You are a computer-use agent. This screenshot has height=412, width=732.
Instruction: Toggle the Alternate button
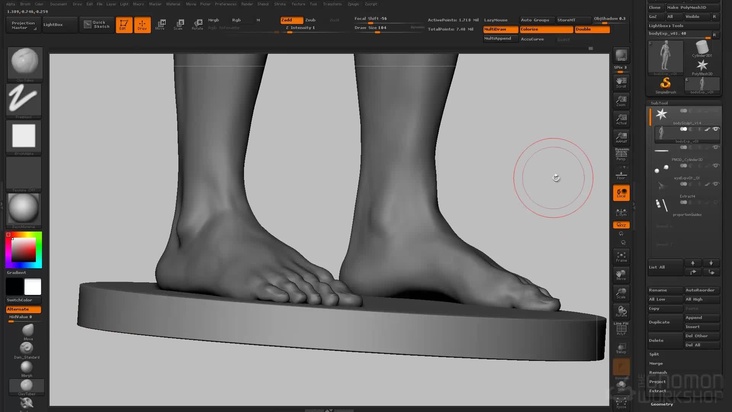[x=24, y=309]
